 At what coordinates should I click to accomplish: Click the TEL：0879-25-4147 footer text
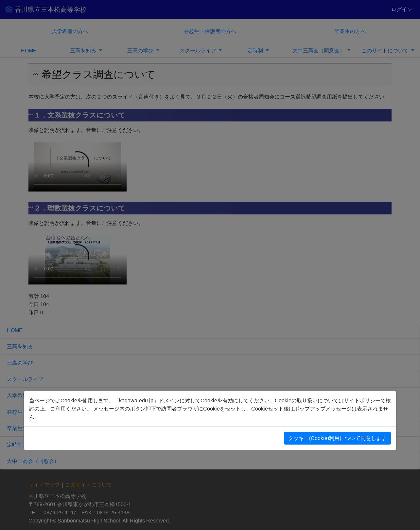(x=52, y=513)
